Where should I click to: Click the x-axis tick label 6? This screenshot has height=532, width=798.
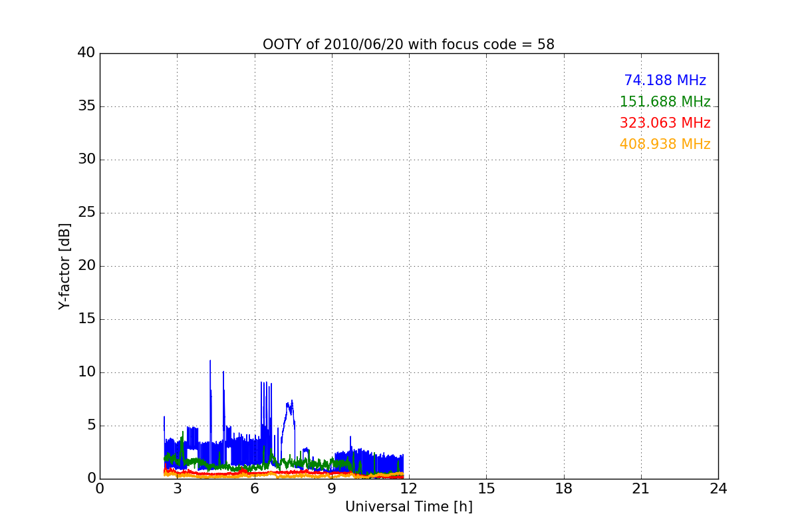(255, 489)
